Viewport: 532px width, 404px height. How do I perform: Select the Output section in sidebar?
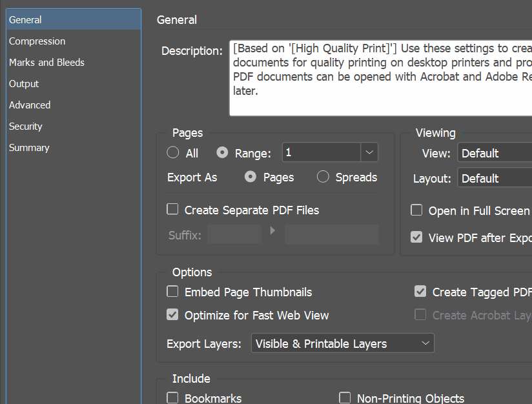click(24, 84)
